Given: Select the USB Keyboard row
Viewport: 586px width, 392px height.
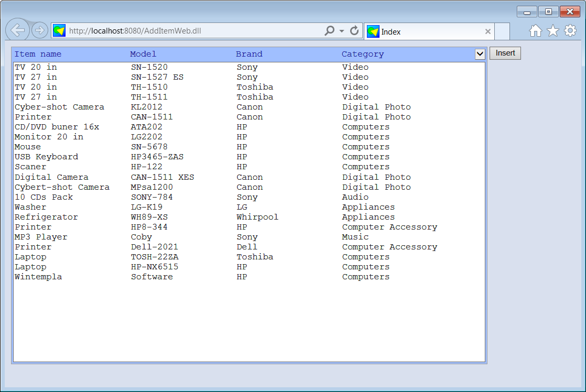Looking at the screenshot, I should click(249, 157).
